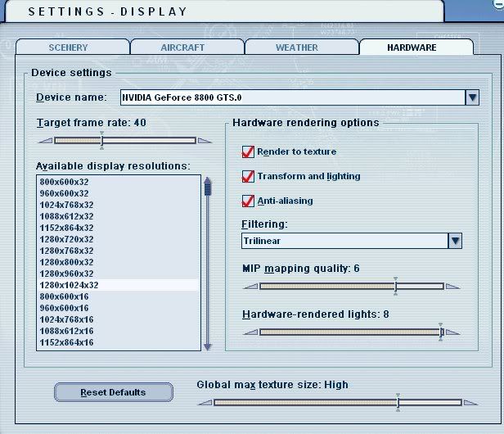
Task: Choose resolution 1024x768x32
Action: [x=119, y=205]
